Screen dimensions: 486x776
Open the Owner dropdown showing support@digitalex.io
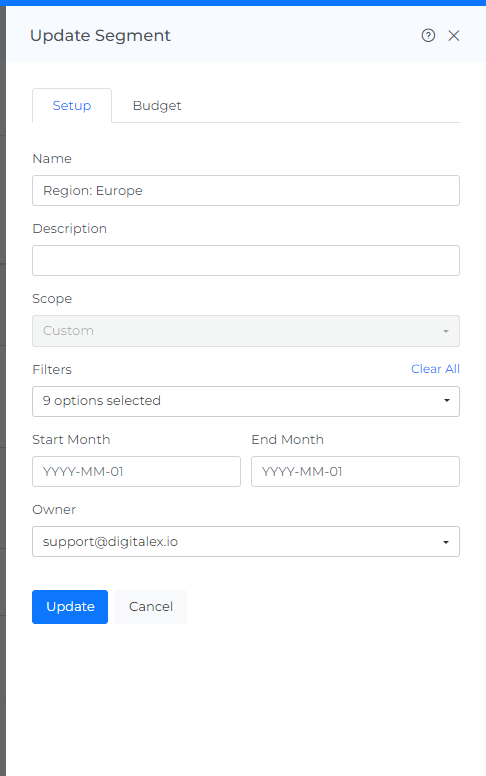[246, 541]
